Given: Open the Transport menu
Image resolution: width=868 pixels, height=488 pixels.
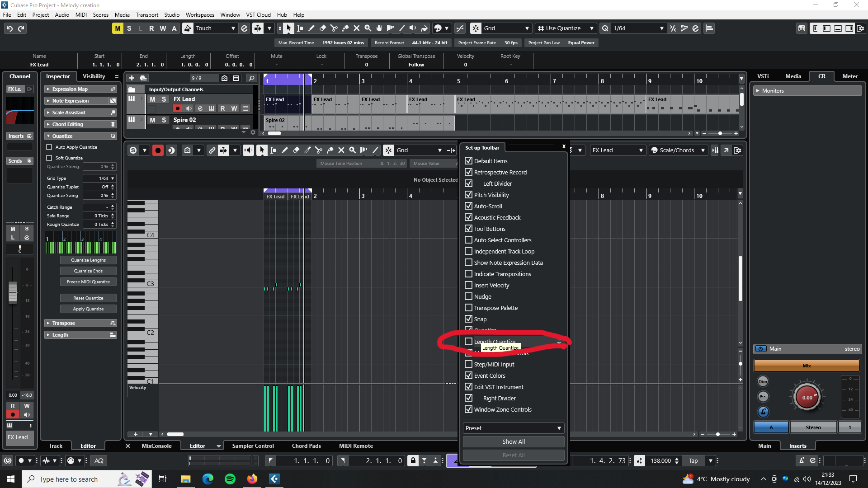Looking at the screenshot, I should (x=147, y=14).
